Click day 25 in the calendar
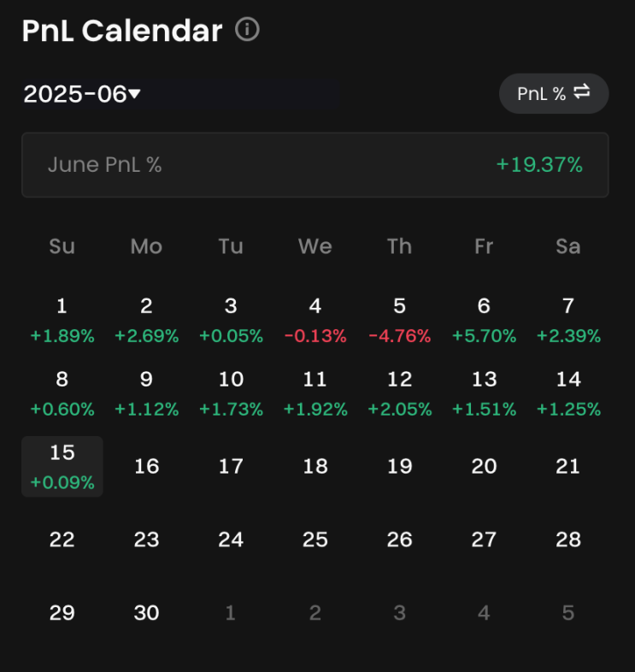Viewport: 635px width, 672px height. tap(315, 539)
